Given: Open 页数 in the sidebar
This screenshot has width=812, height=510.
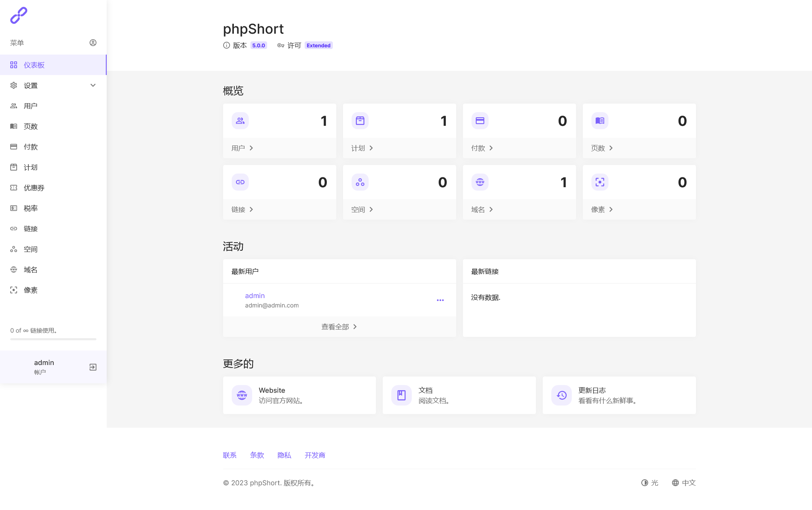Looking at the screenshot, I should [x=53, y=126].
